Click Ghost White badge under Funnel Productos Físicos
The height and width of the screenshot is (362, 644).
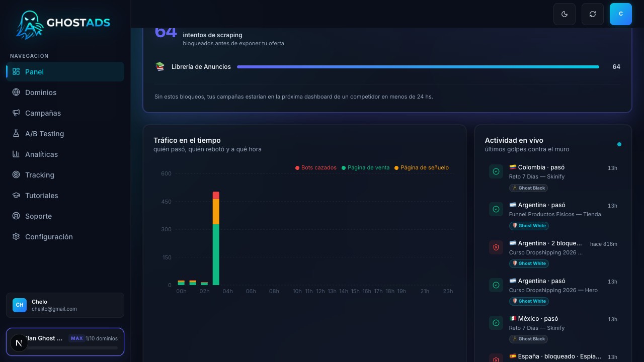[x=529, y=226]
